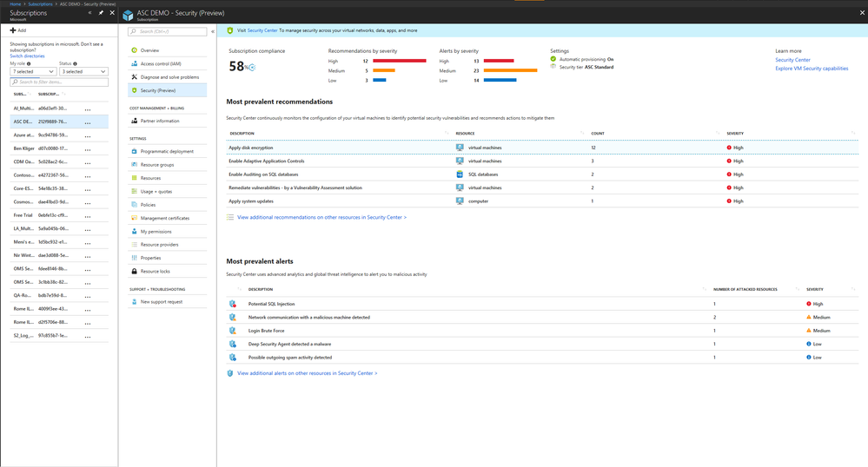The image size is (868, 467).
Task: Click the Usage + quotas icon
Action: pyautogui.click(x=134, y=192)
